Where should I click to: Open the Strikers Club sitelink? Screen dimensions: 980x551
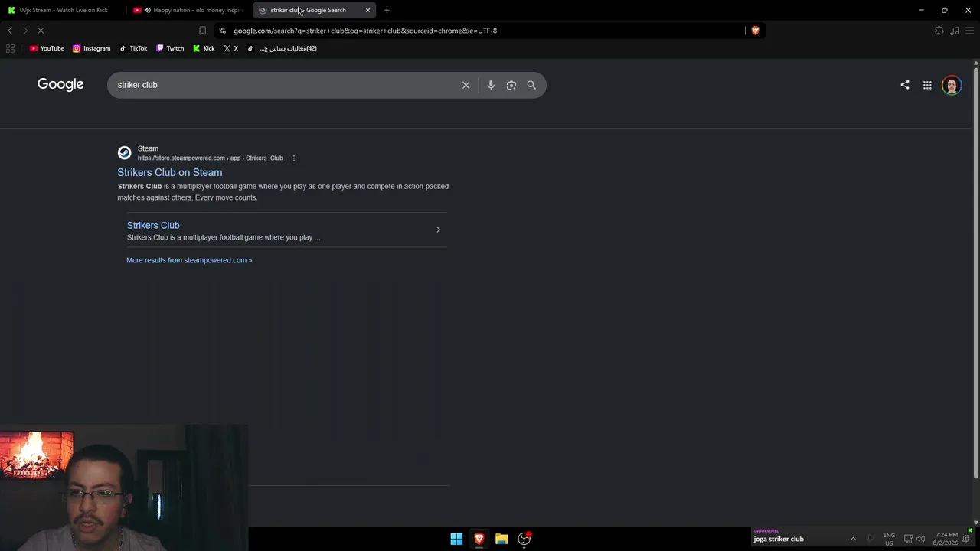pyautogui.click(x=153, y=225)
